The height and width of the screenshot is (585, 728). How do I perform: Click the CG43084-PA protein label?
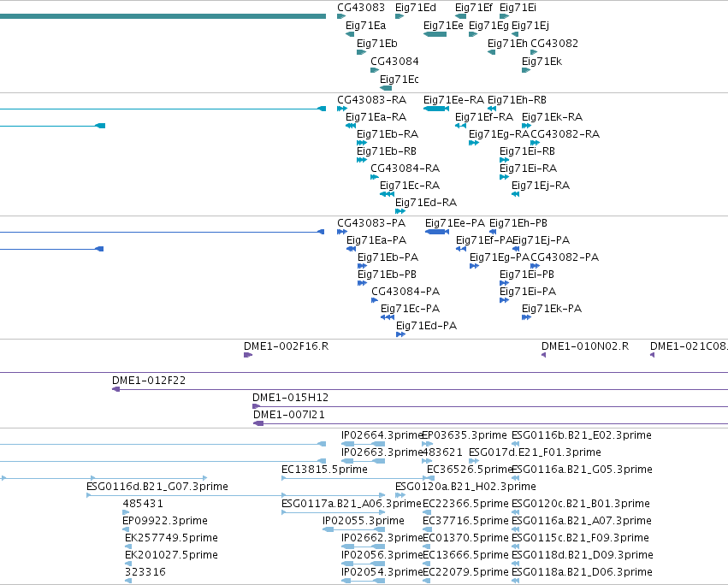click(405, 292)
